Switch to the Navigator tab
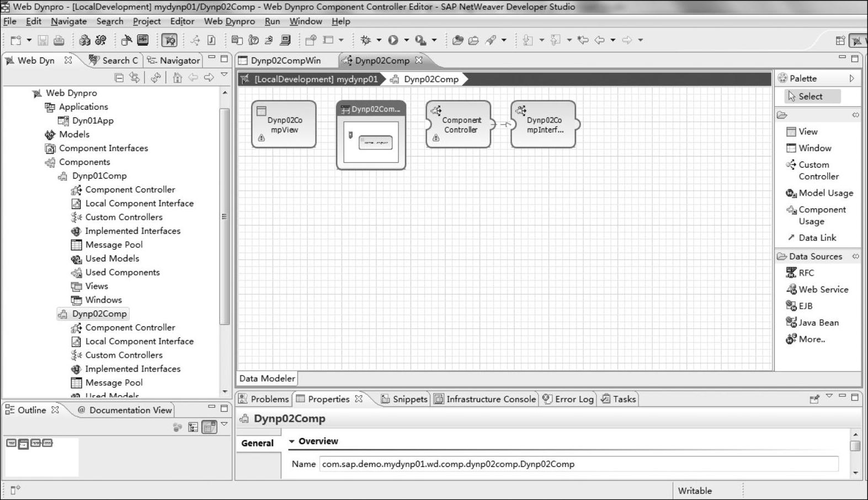 click(173, 61)
